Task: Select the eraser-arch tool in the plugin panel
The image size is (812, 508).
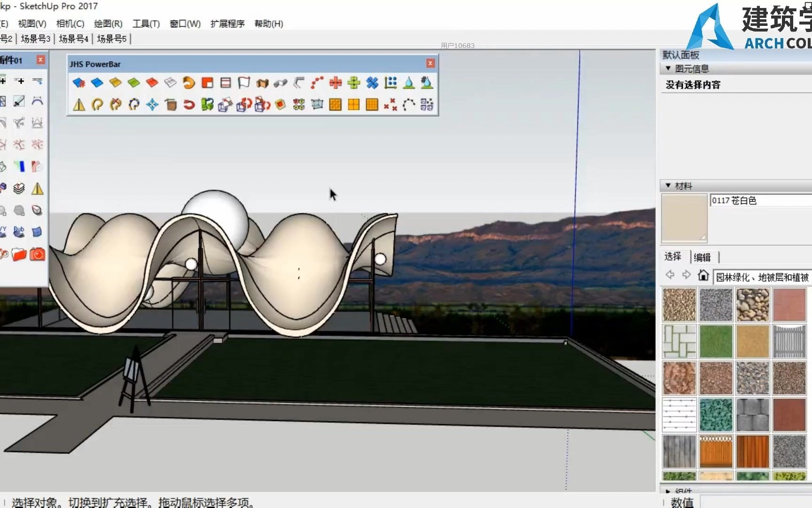Action: 38,101
